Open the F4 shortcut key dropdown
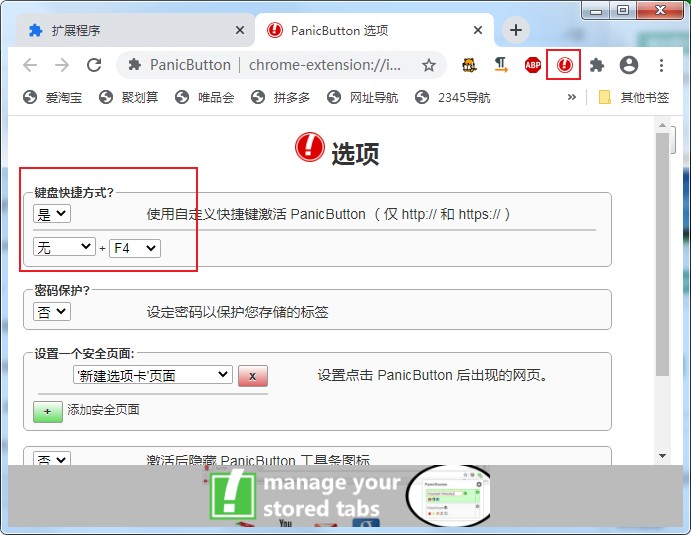The image size is (691, 535). [135, 248]
